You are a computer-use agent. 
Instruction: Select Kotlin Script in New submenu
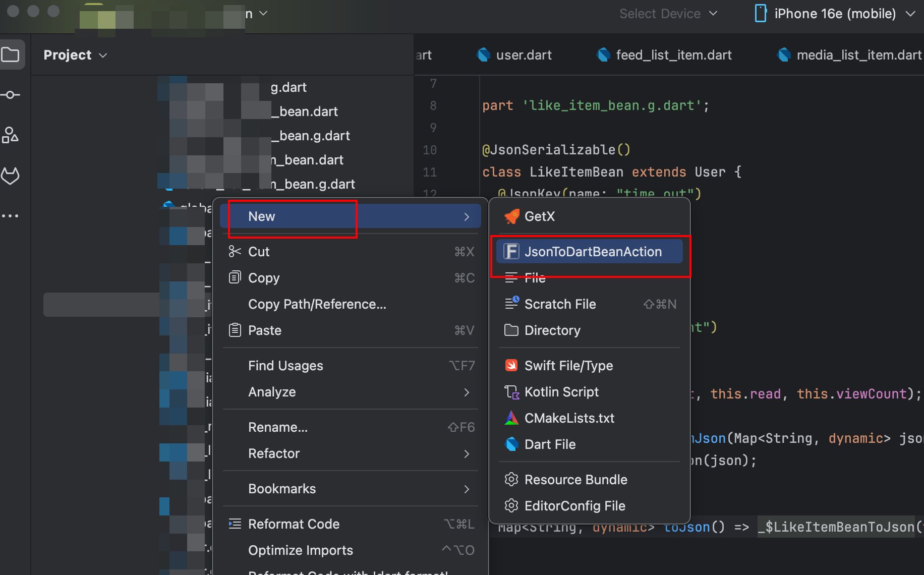(589, 392)
